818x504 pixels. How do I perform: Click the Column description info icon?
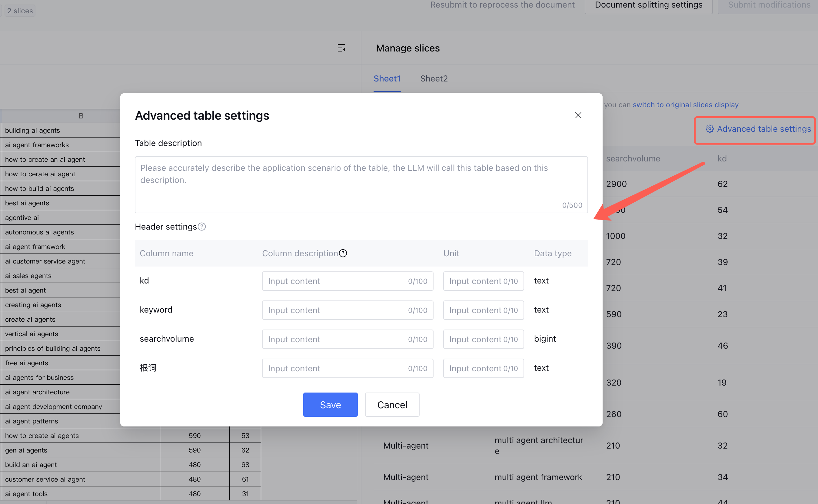pos(343,253)
